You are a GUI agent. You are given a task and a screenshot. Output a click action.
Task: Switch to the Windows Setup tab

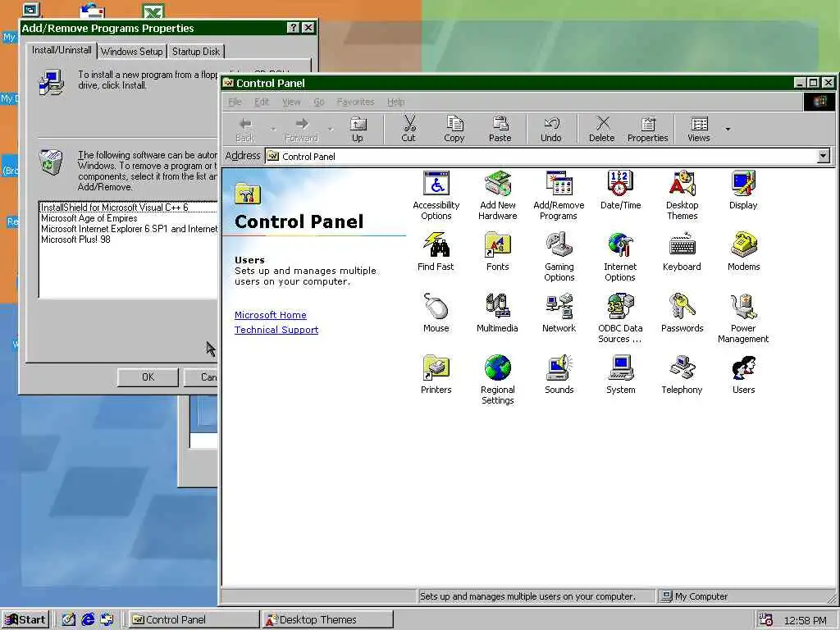(132, 52)
